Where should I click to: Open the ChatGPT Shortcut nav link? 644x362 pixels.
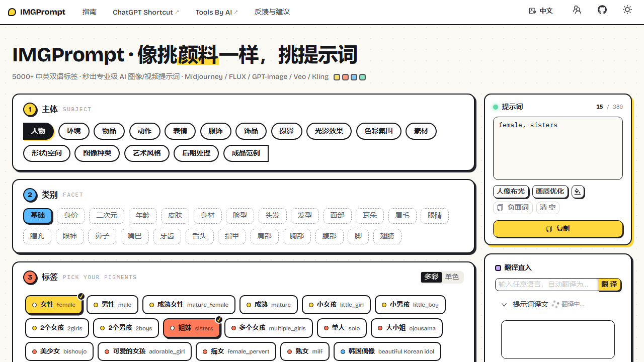[146, 12]
